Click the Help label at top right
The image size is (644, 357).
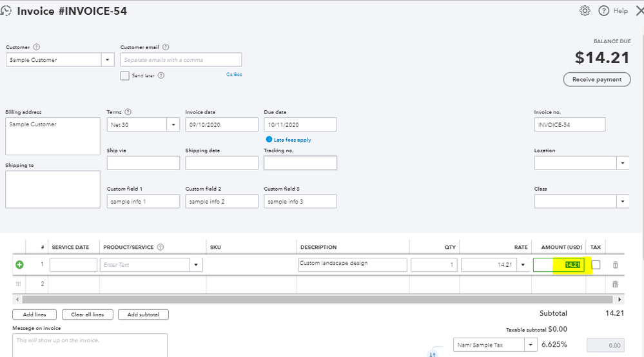click(x=621, y=11)
